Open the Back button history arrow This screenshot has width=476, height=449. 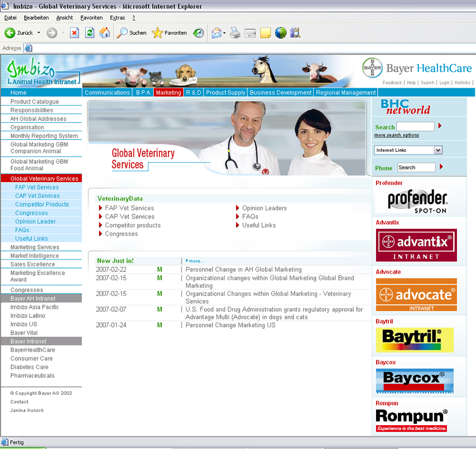pyautogui.click(x=39, y=33)
